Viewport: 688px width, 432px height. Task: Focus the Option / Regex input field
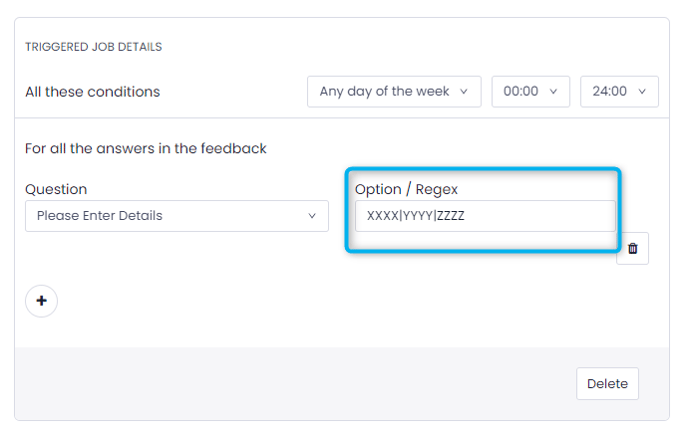pyautogui.click(x=485, y=216)
